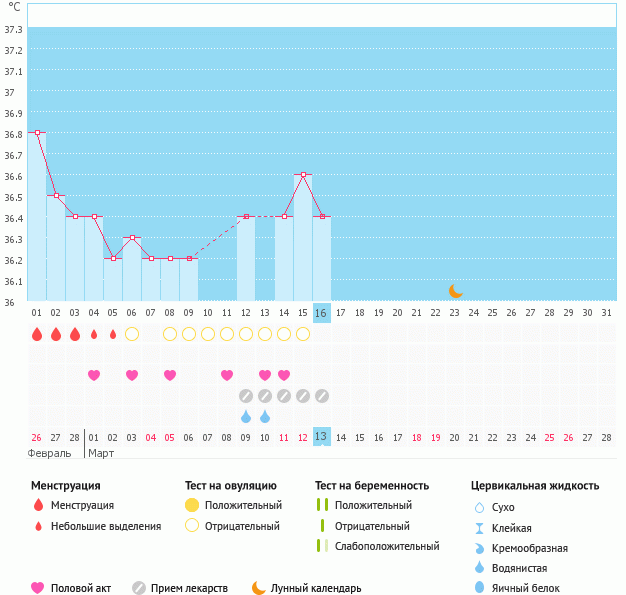Viewport: 626px width, 595px height.
Task: Click the medication icon on day 12
Action: [x=246, y=396]
